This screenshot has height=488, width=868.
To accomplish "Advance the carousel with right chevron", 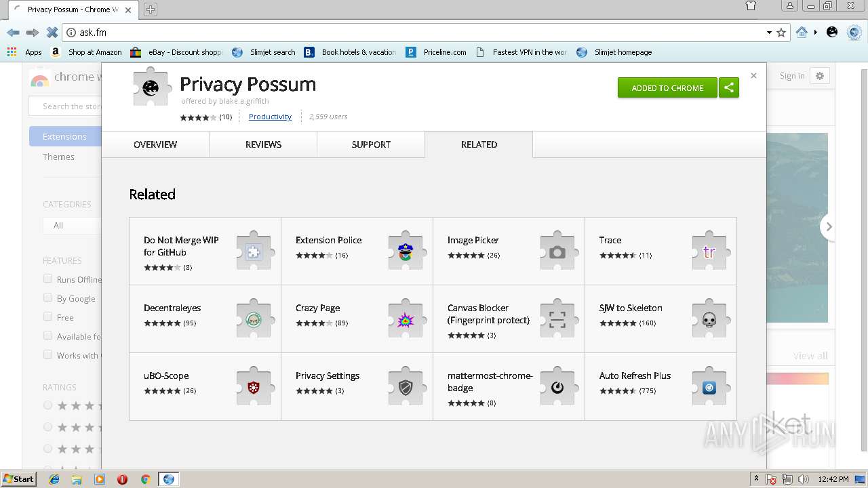I will click(x=828, y=227).
